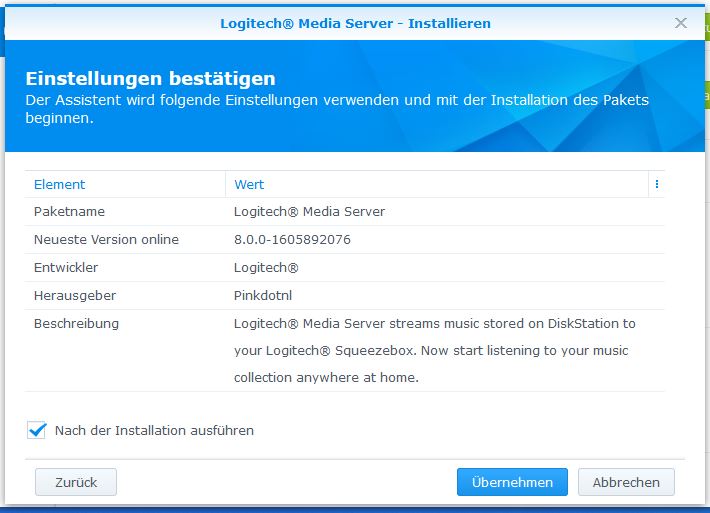The width and height of the screenshot is (710, 513).
Task: Select the Pinkdotnl publisher value
Action: point(263,296)
